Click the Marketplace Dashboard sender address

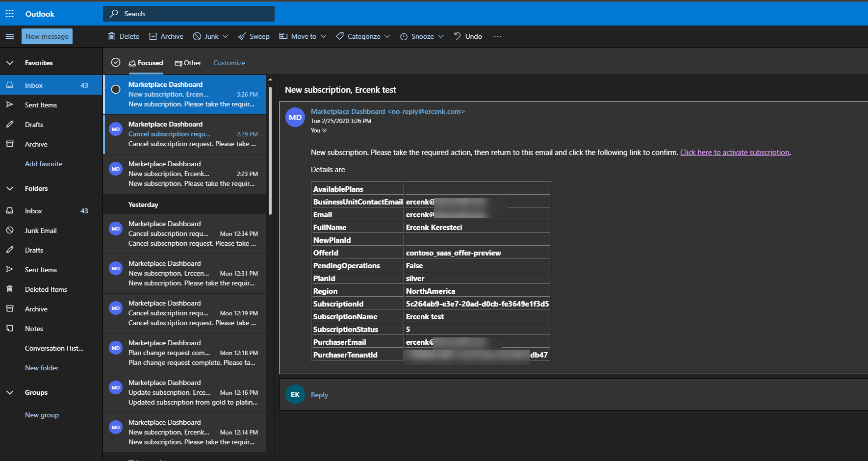pos(387,111)
